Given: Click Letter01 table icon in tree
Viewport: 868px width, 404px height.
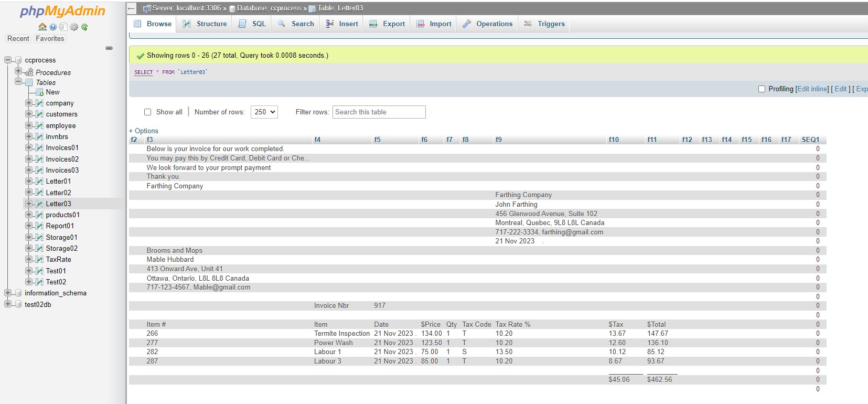Looking at the screenshot, I should 39,182.
